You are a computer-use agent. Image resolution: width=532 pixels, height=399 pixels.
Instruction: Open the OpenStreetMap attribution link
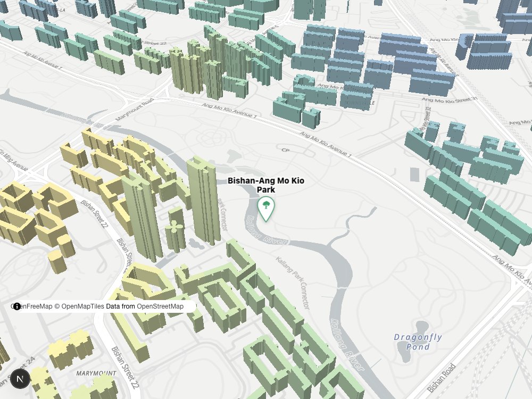point(160,306)
